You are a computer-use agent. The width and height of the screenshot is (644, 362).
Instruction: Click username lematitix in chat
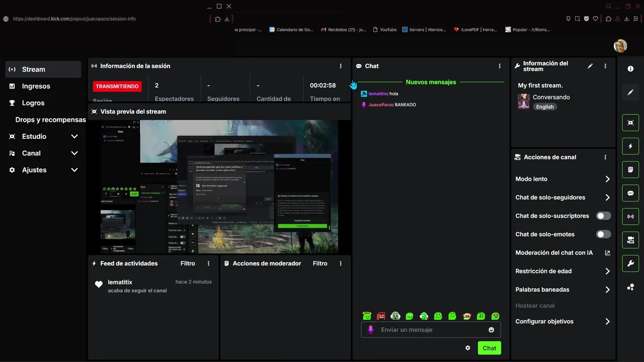[378, 94]
